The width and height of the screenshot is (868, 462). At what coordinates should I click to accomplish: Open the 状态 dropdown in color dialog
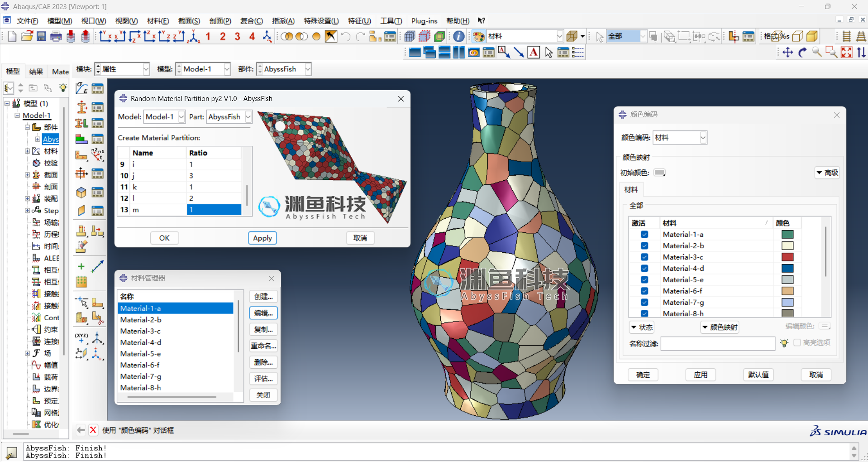point(642,327)
